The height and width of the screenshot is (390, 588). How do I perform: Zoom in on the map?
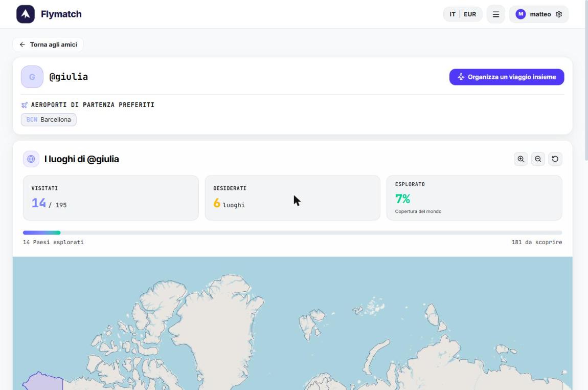pos(521,159)
